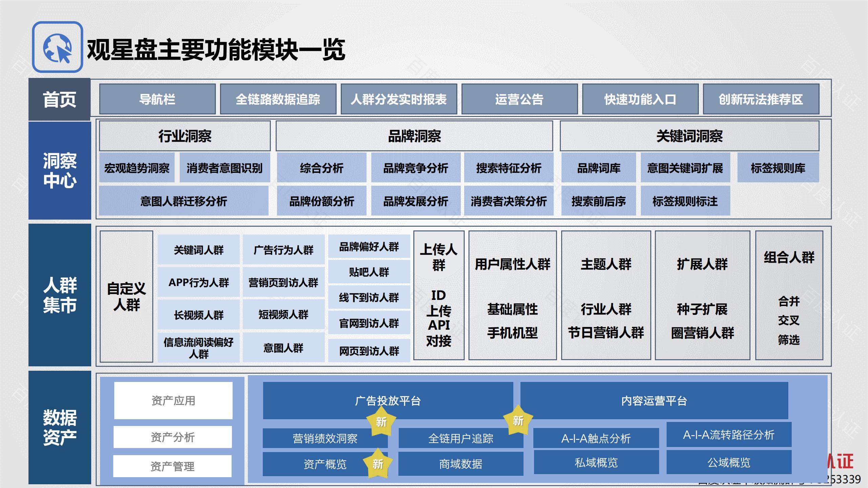Screen dimensions: 868x488
Task: Click 内容运营平台 bar
Action: coord(654,401)
